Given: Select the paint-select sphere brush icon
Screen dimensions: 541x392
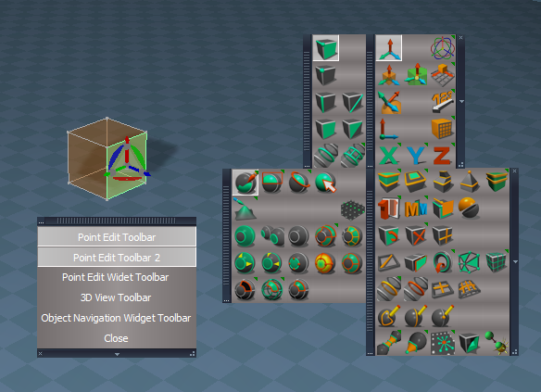Looking at the screenshot, I should tap(245, 183).
